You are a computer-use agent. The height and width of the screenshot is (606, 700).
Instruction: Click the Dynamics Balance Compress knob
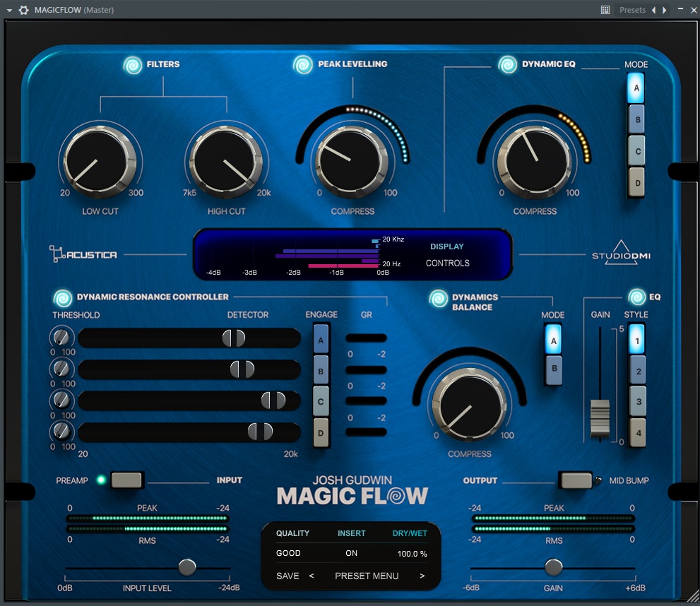(470, 405)
